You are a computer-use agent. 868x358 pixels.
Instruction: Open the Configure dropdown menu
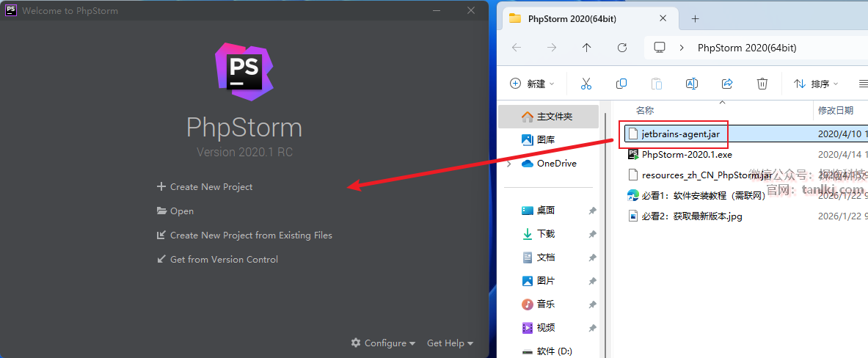tap(384, 343)
